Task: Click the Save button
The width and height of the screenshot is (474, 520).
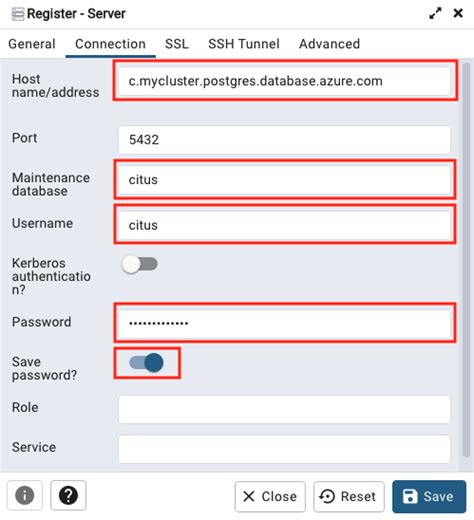Action: [429, 496]
